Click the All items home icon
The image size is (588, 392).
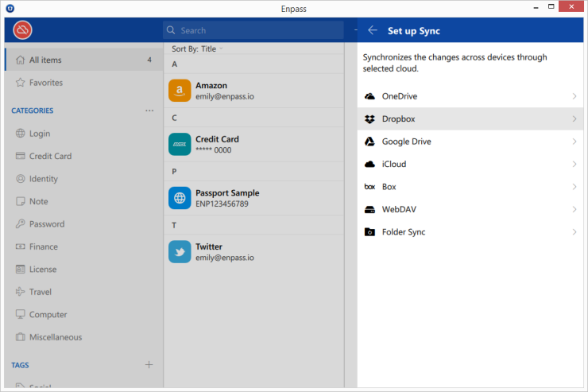20,60
